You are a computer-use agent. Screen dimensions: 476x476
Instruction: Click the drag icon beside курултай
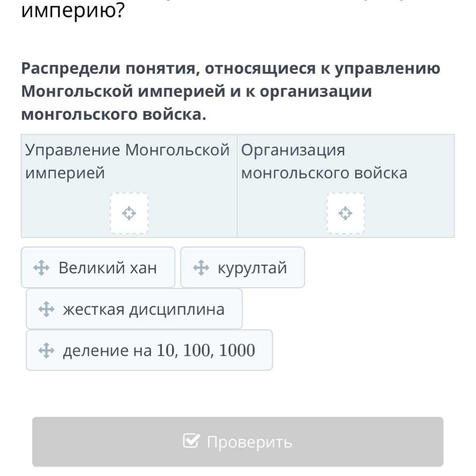point(201,268)
